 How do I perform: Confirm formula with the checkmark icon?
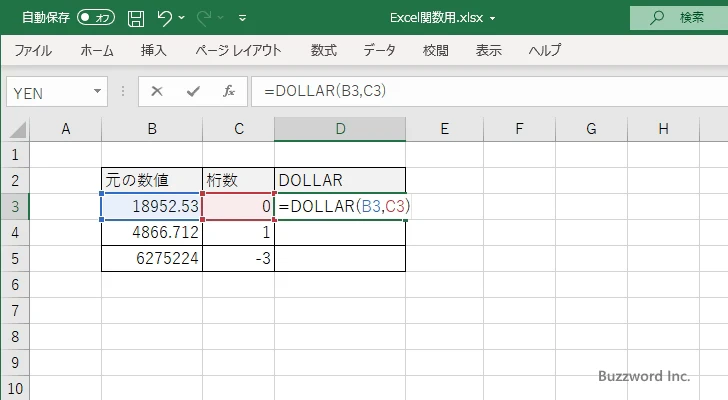pos(192,91)
